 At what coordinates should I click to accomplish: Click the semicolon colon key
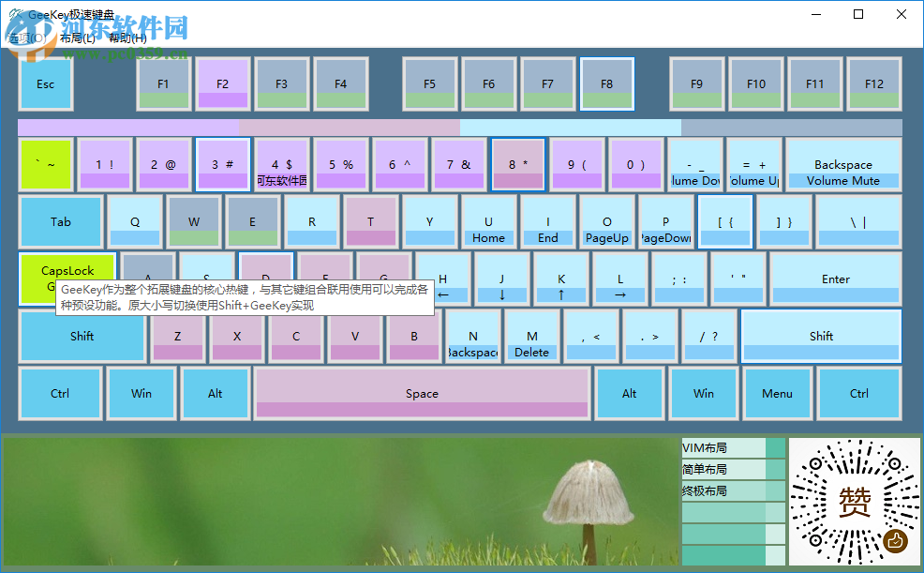[678, 279]
